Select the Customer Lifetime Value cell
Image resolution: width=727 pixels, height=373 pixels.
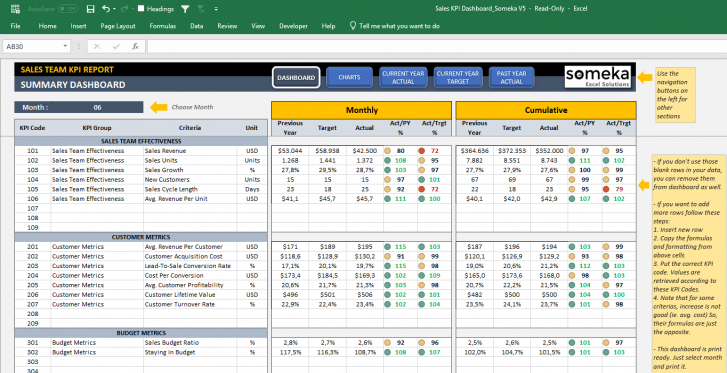point(190,295)
